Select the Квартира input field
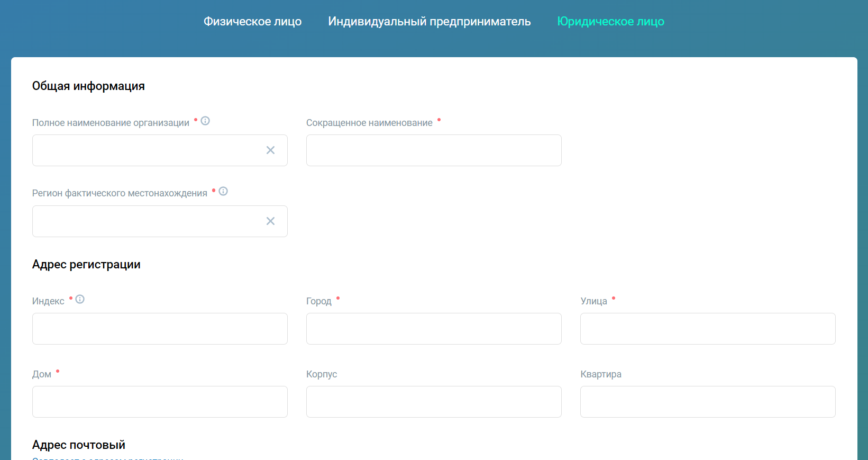The height and width of the screenshot is (460, 868). pos(708,402)
